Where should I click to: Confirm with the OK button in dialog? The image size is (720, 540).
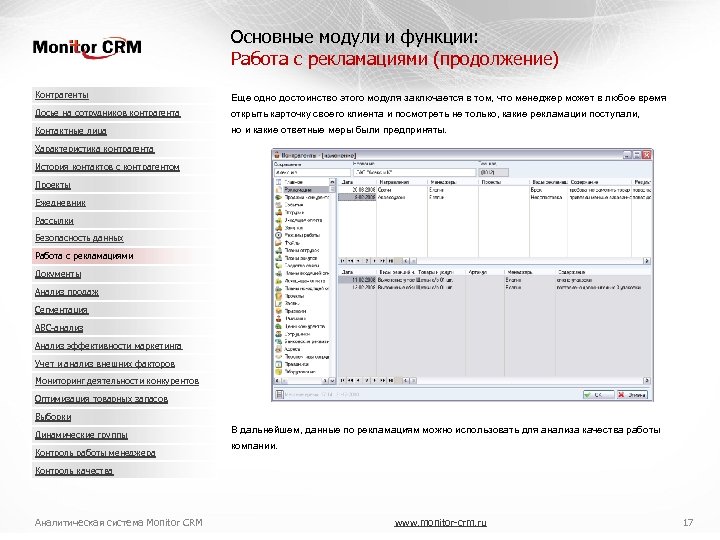[x=598, y=394]
